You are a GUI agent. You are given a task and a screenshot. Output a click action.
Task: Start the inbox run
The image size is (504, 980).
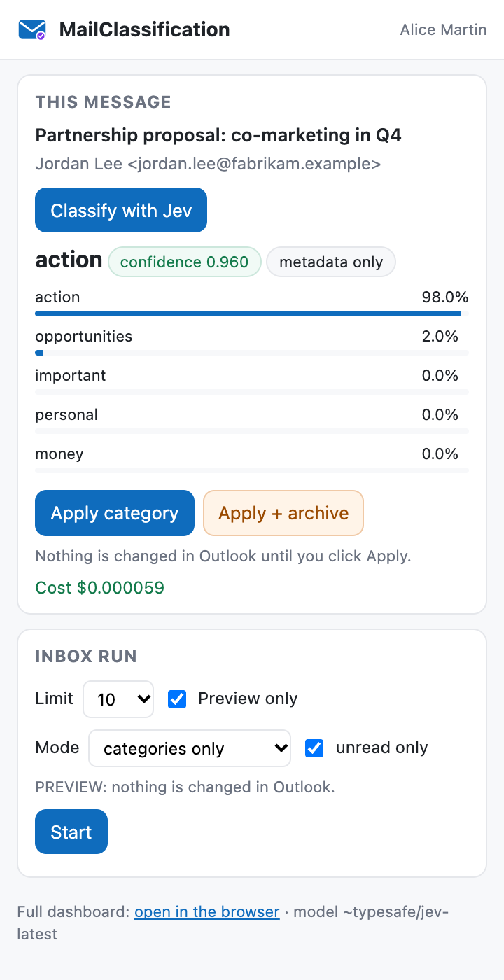coord(71,832)
